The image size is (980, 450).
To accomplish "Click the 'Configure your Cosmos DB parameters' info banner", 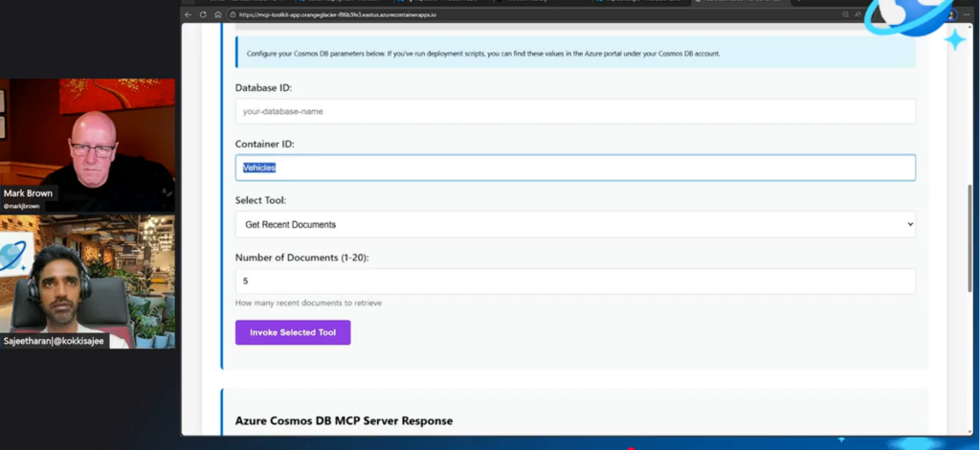I will 575,53.
